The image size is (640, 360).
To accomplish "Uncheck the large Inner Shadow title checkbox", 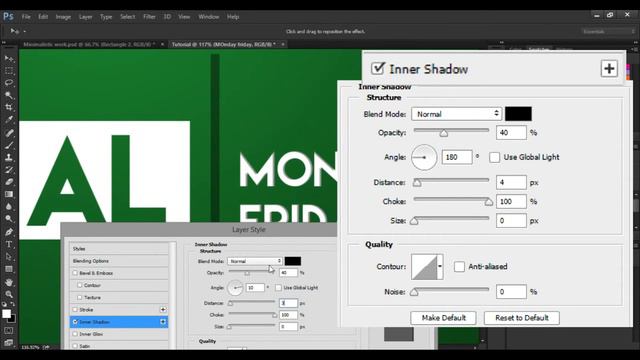I will (378, 68).
